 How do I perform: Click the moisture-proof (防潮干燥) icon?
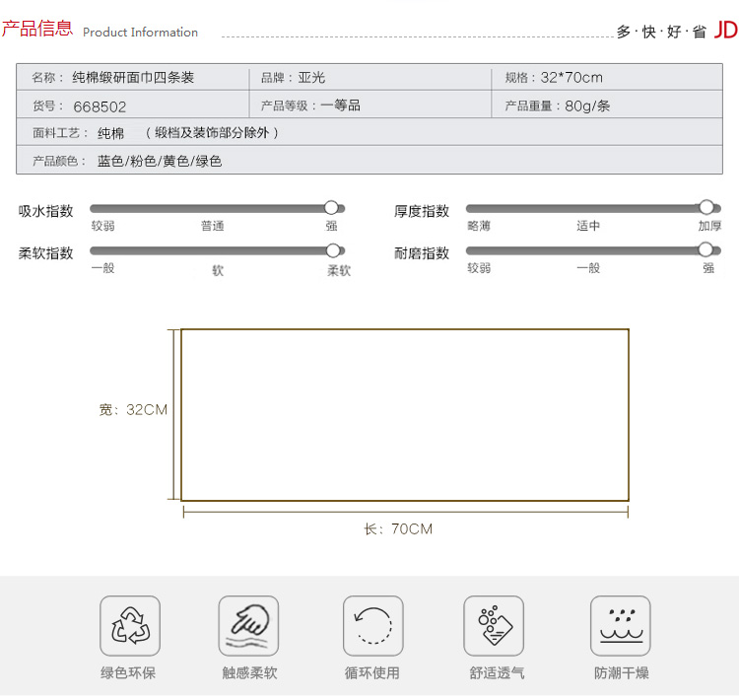(x=620, y=625)
